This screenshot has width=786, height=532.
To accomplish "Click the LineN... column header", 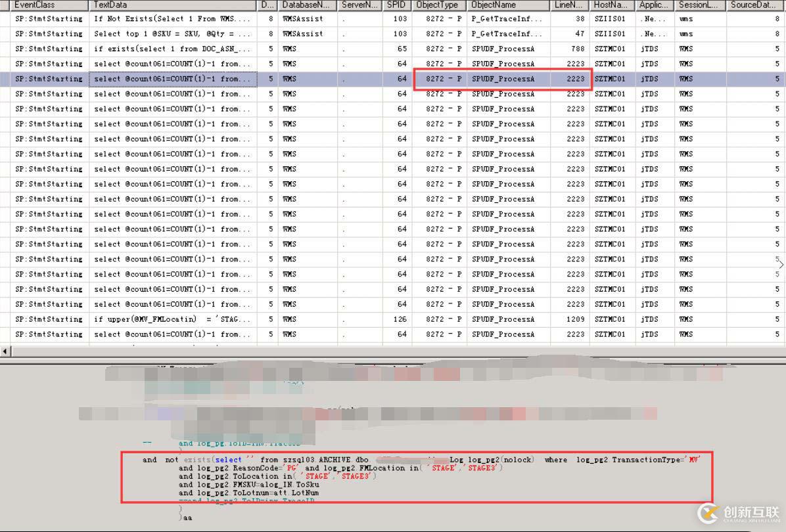I will pyautogui.click(x=570, y=5).
